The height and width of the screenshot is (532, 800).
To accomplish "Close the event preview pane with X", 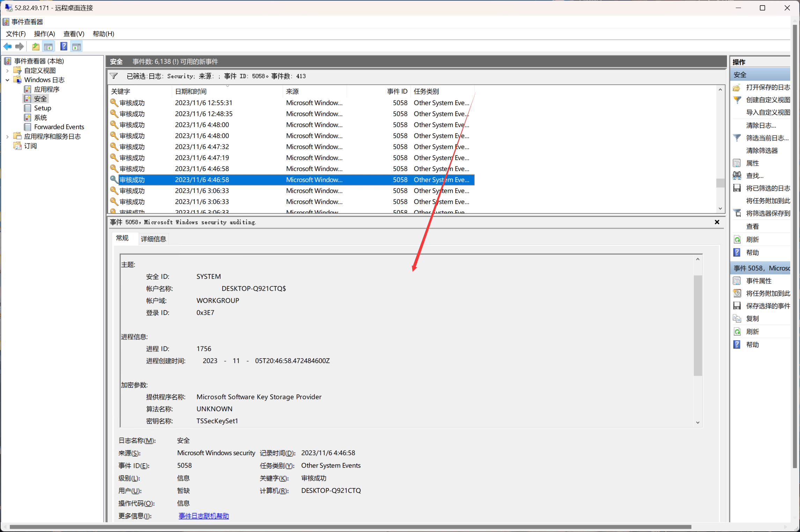I will pos(717,222).
